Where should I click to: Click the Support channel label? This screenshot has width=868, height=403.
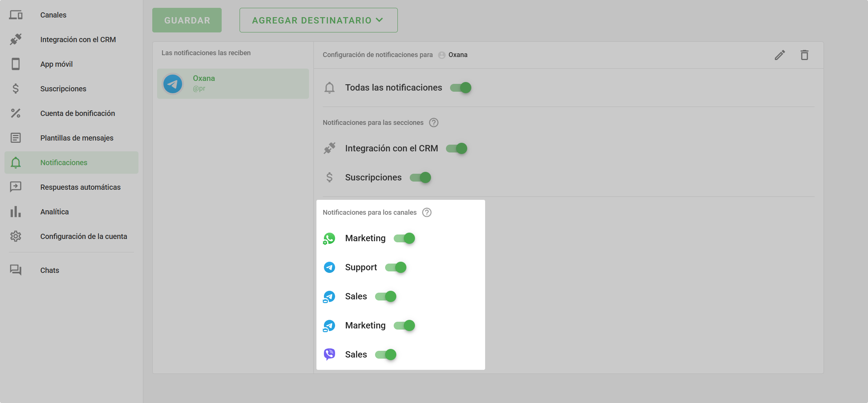point(361,267)
